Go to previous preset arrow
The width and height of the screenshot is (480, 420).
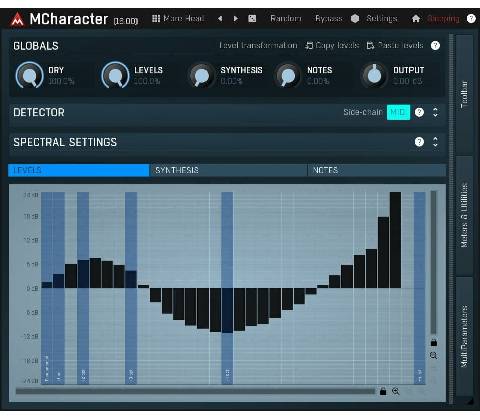pos(220,19)
